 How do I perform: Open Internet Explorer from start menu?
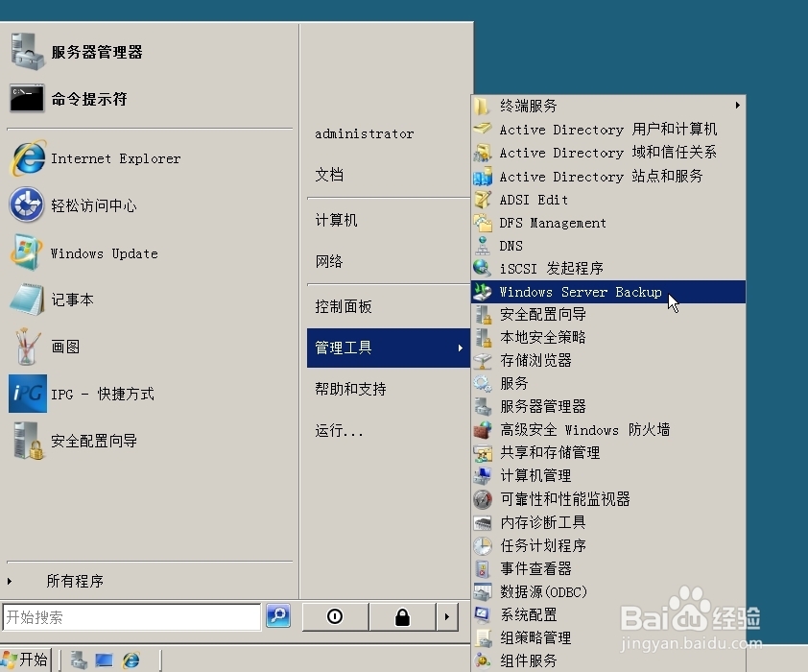pos(27,158)
